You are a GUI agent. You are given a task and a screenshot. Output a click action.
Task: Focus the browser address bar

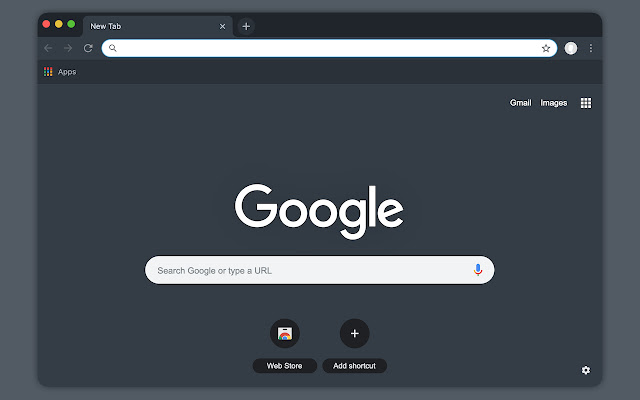click(329, 48)
